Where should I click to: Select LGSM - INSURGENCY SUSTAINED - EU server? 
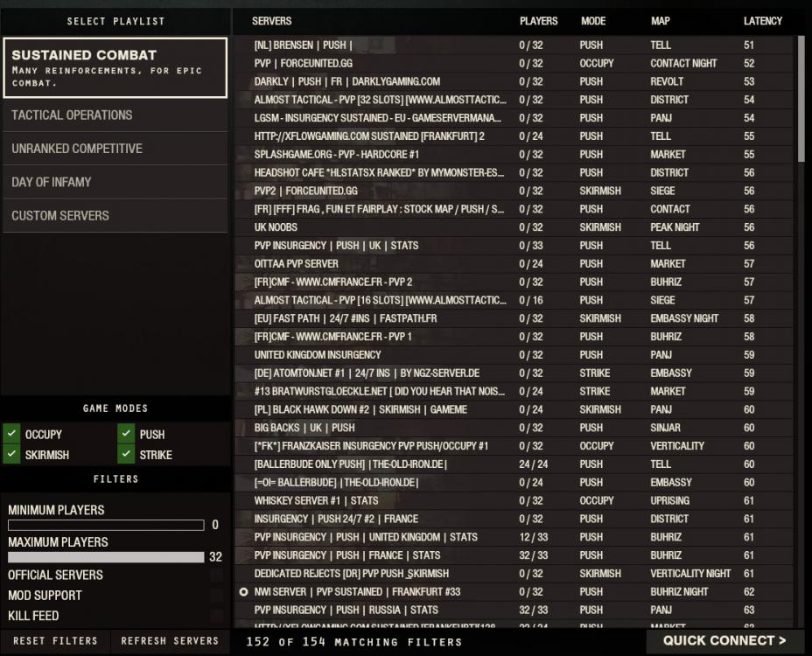tap(514, 118)
